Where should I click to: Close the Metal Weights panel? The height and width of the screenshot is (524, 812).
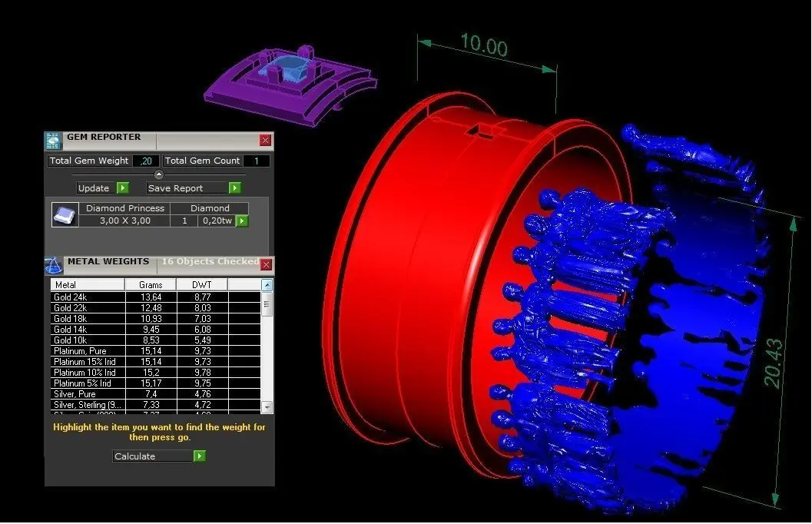click(266, 265)
